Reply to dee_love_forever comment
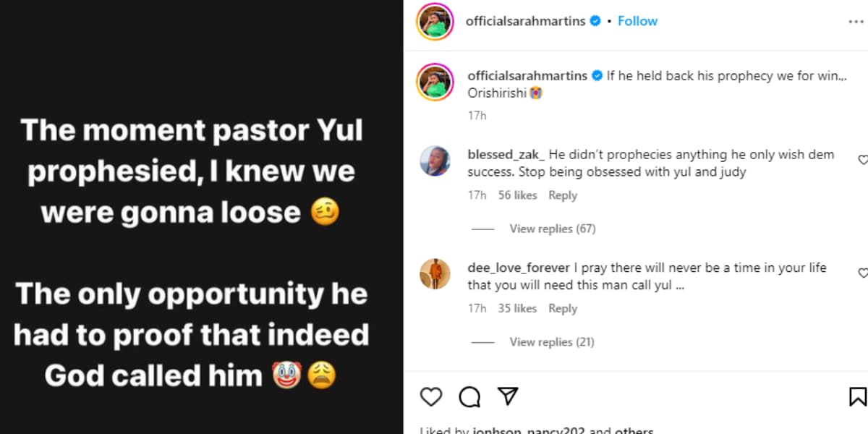This screenshot has height=434, width=868. [562, 308]
